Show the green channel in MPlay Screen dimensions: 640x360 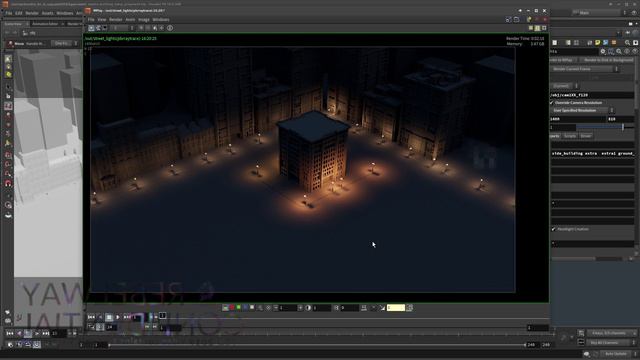238,308
